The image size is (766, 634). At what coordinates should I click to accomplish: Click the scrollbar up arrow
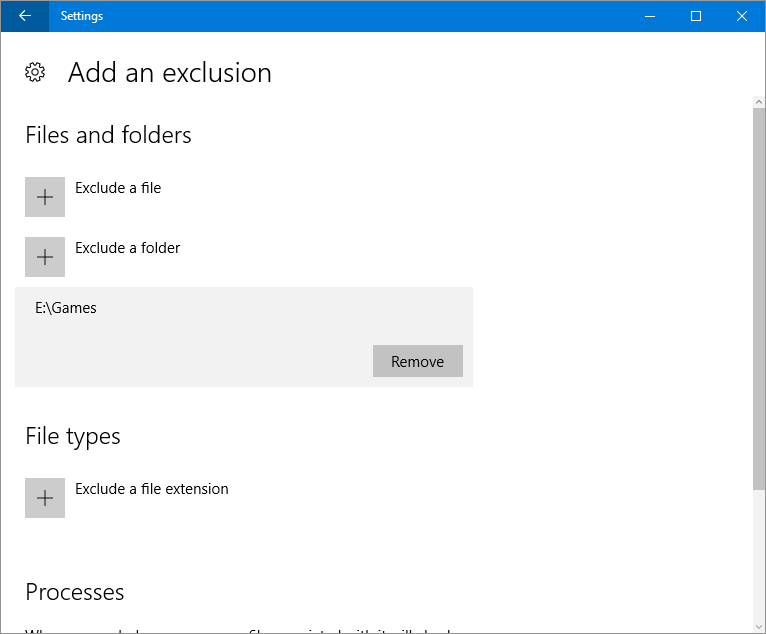(x=759, y=102)
